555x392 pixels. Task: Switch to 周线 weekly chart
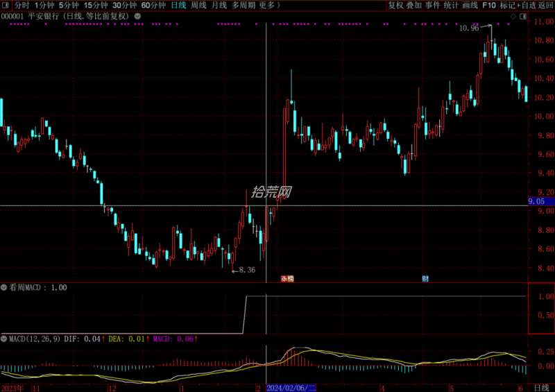coord(198,6)
